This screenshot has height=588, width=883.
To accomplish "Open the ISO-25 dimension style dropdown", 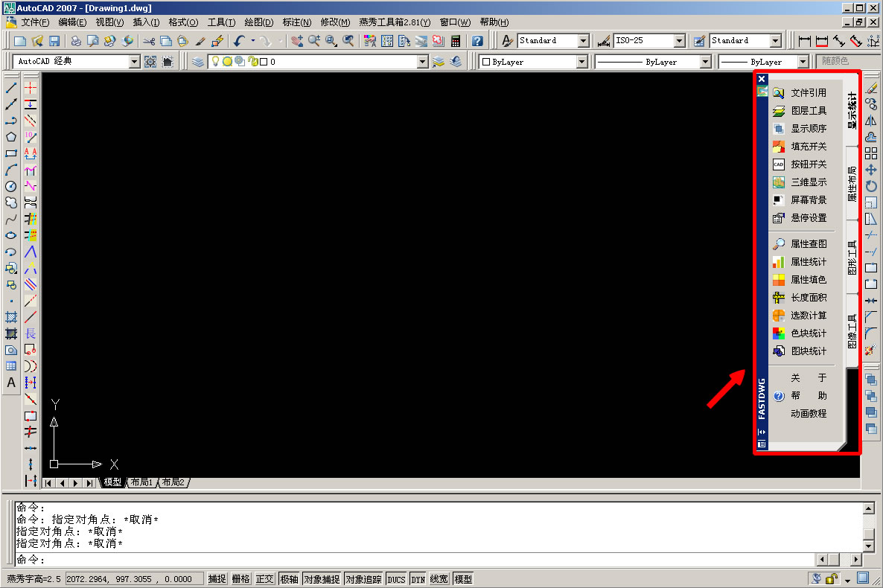I will (679, 41).
